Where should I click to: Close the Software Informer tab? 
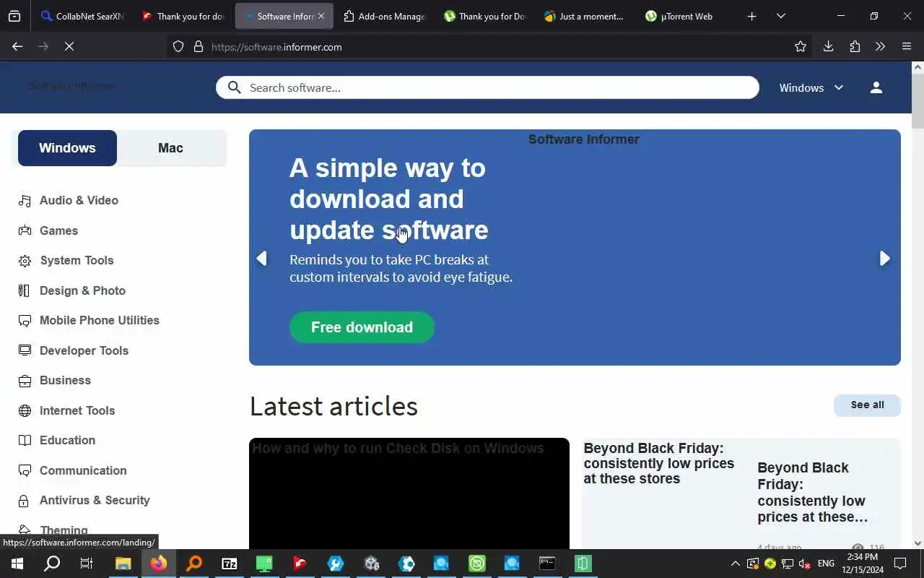(321, 16)
